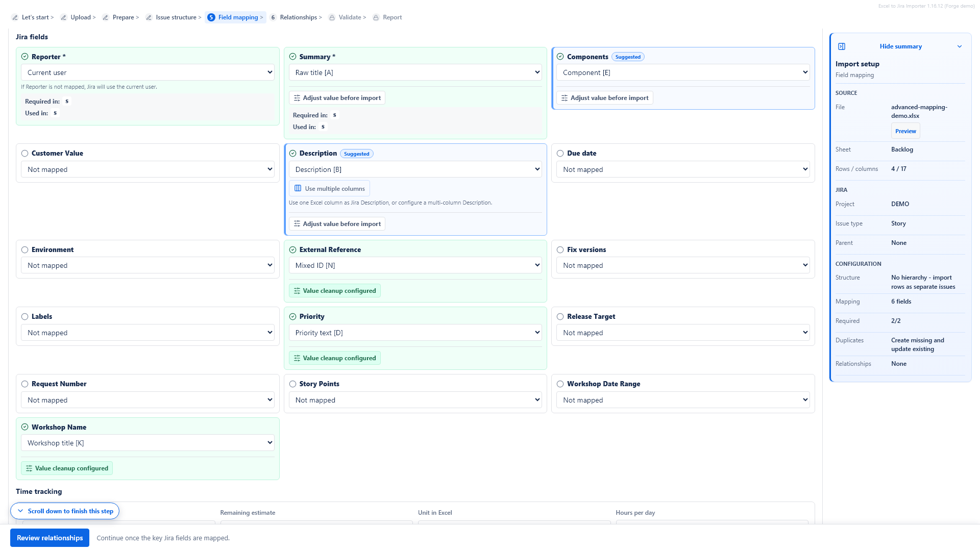Open the Due date mapping dropdown

(683, 169)
